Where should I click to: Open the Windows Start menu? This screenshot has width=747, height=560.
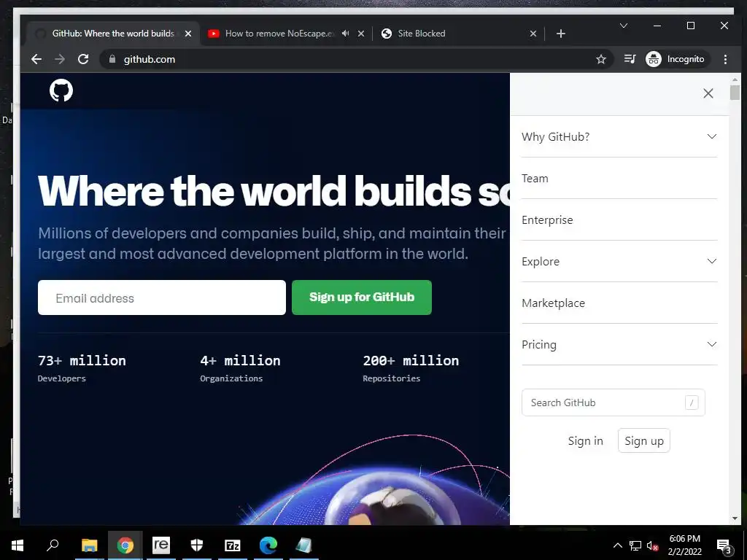click(x=18, y=545)
